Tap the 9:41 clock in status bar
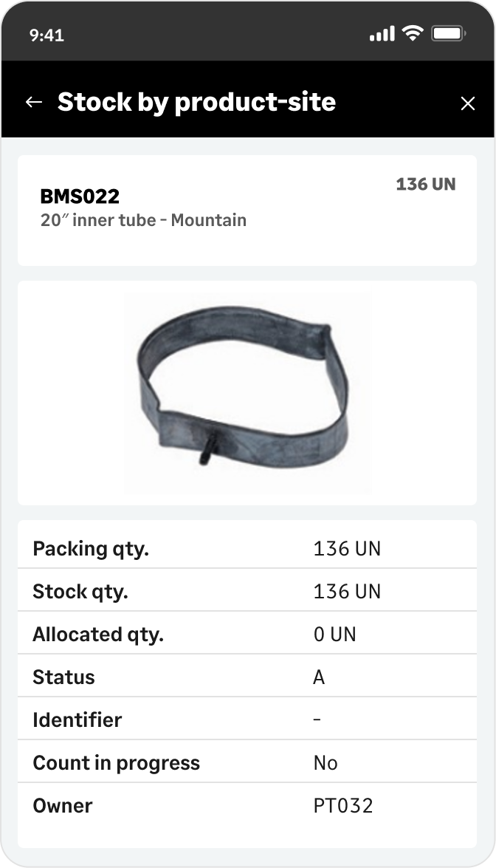The height and width of the screenshot is (868, 496). [x=46, y=35]
